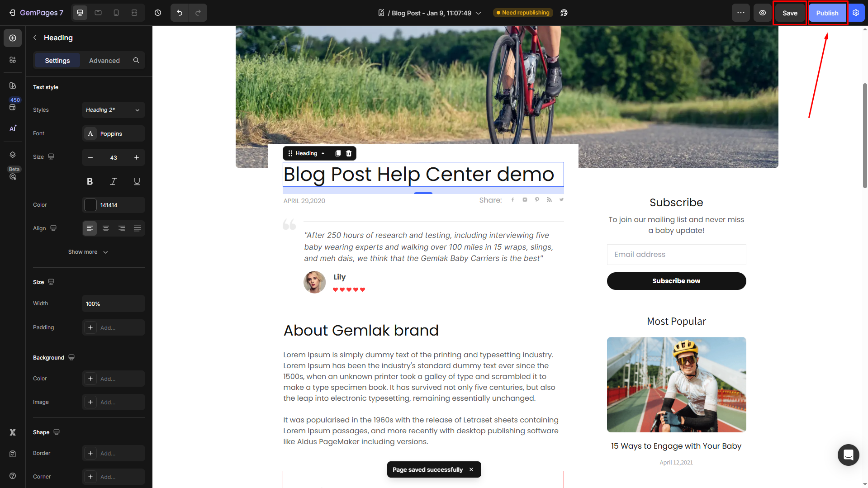Toggle underline text formatting

pos(137,181)
